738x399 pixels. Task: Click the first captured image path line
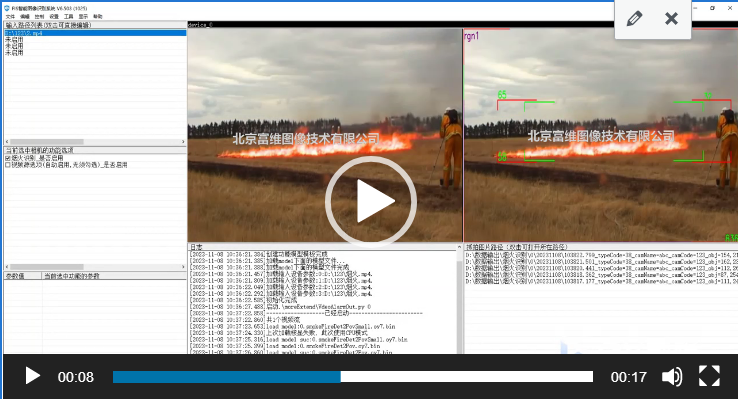601,255
